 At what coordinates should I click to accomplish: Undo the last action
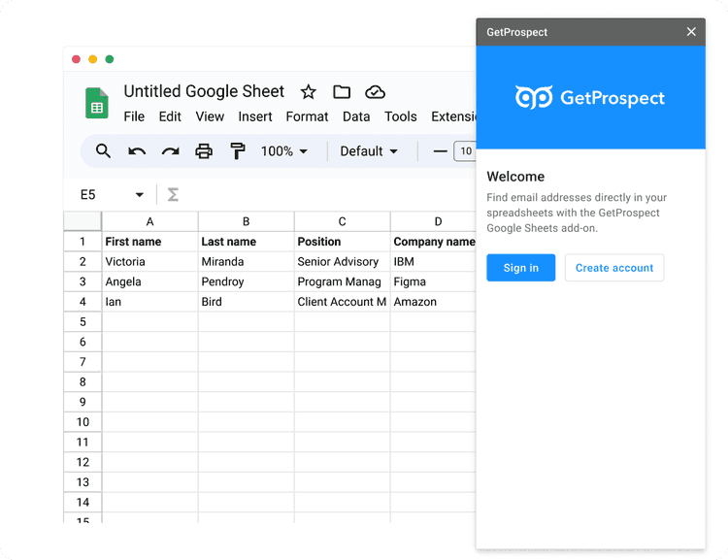(137, 151)
